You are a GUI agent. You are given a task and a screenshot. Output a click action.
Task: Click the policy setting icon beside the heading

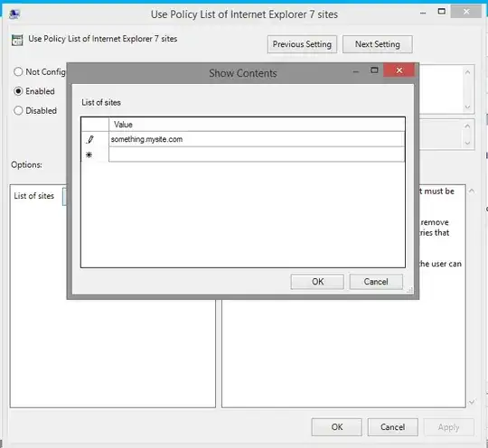click(17, 40)
